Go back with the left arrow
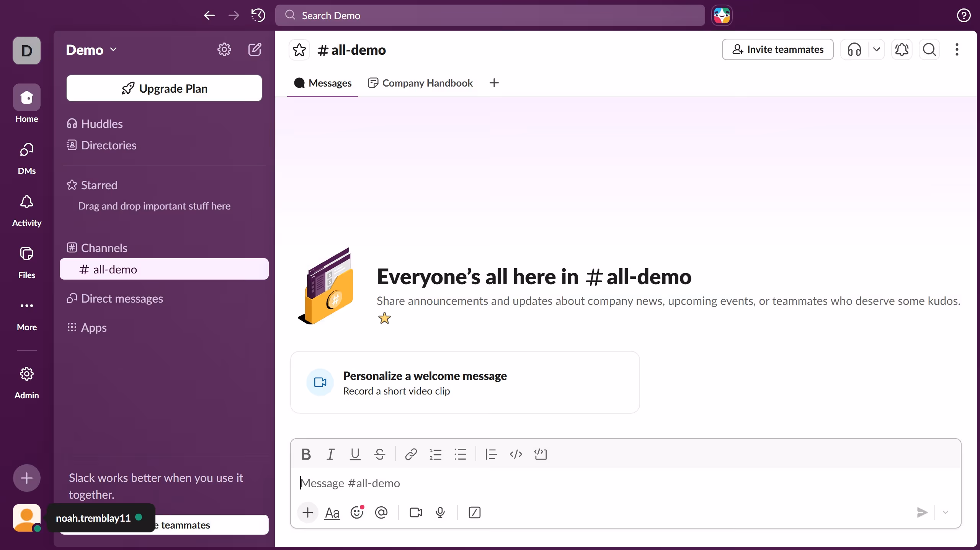This screenshot has width=980, height=550. [x=209, y=15]
